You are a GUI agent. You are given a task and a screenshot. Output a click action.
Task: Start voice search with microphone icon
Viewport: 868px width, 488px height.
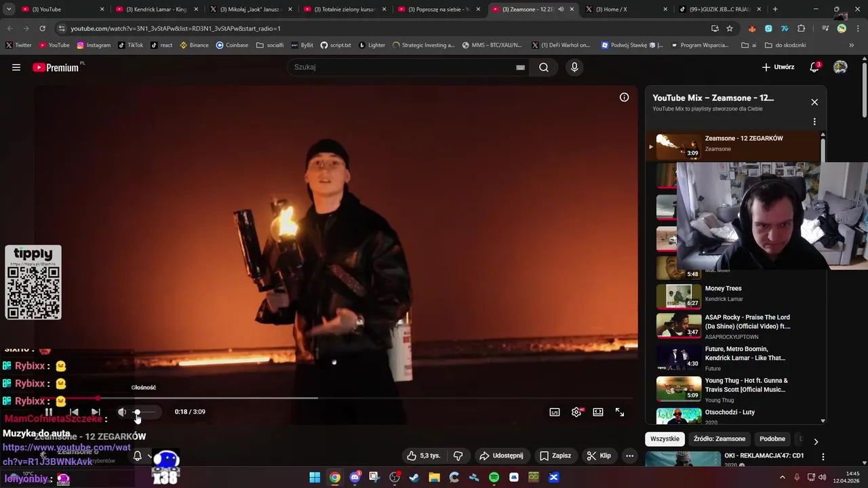click(x=574, y=67)
